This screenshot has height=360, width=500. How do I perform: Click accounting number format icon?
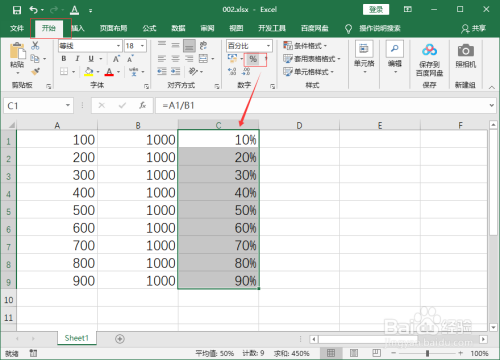point(232,59)
